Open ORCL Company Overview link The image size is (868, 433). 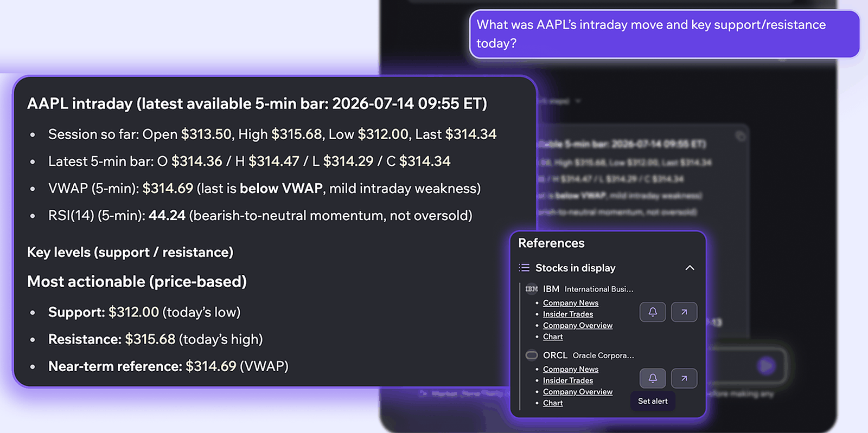click(578, 392)
